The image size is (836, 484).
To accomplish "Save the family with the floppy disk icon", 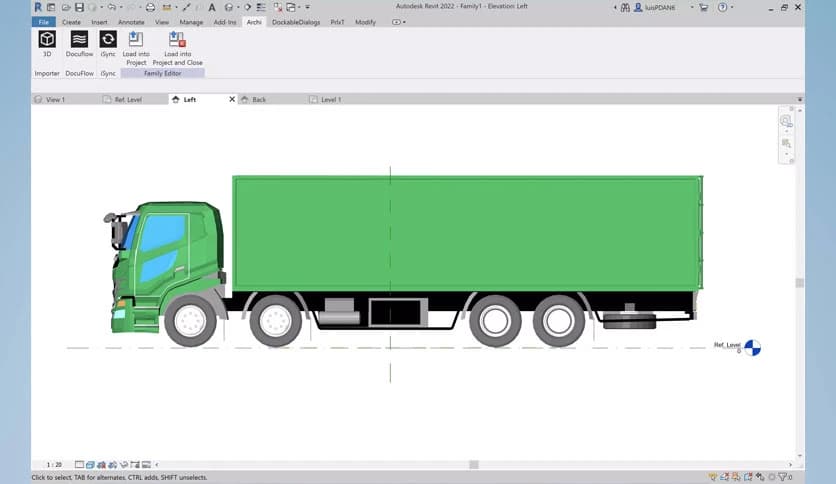I will [79, 7].
